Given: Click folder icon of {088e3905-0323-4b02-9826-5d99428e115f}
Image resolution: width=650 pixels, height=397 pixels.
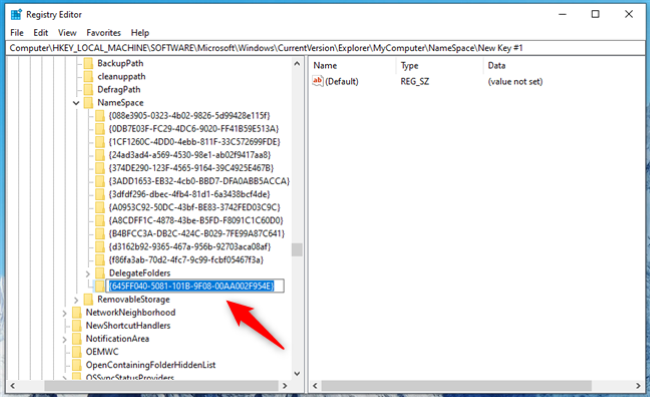Looking at the screenshot, I should coord(100,116).
